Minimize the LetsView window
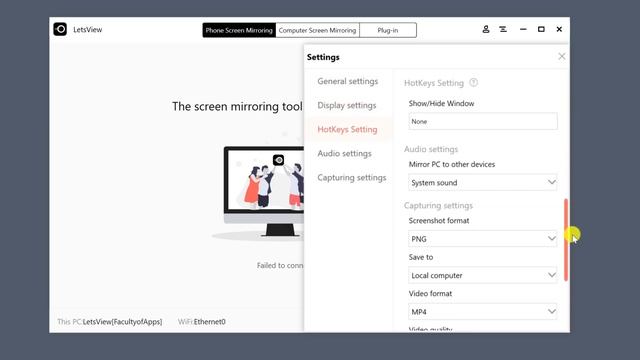The width and height of the screenshot is (640, 360). (x=523, y=29)
